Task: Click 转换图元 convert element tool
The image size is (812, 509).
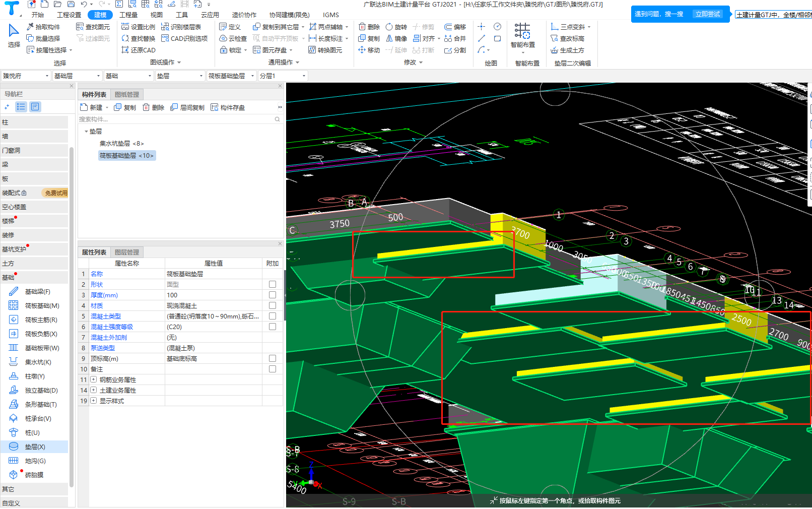Action: pos(325,50)
